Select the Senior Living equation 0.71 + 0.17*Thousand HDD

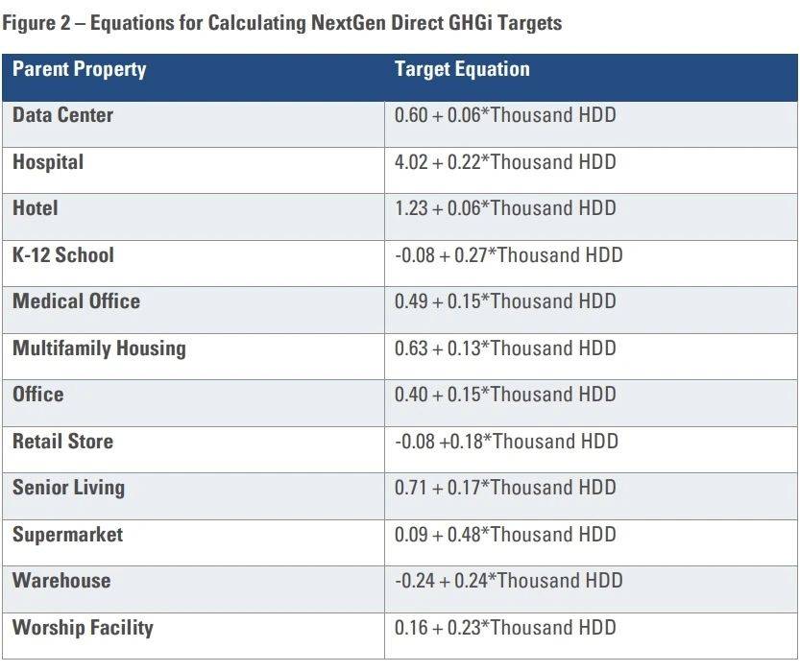click(x=505, y=488)
